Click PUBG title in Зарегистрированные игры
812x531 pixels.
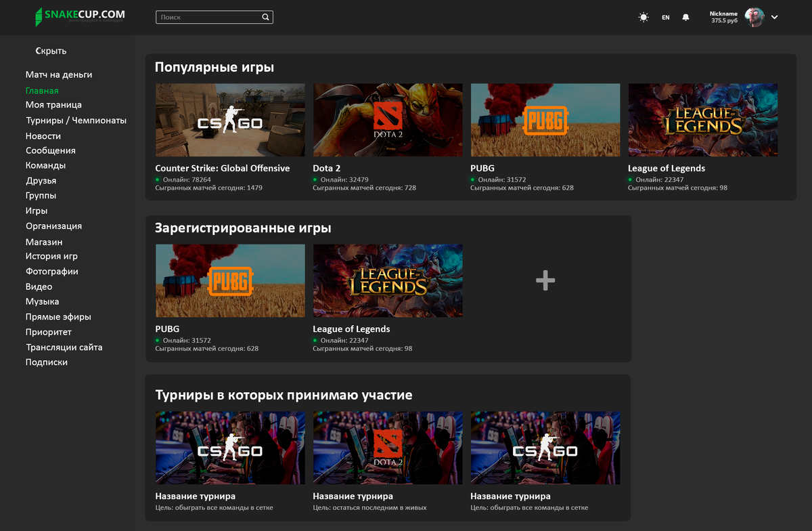(168, 328)
